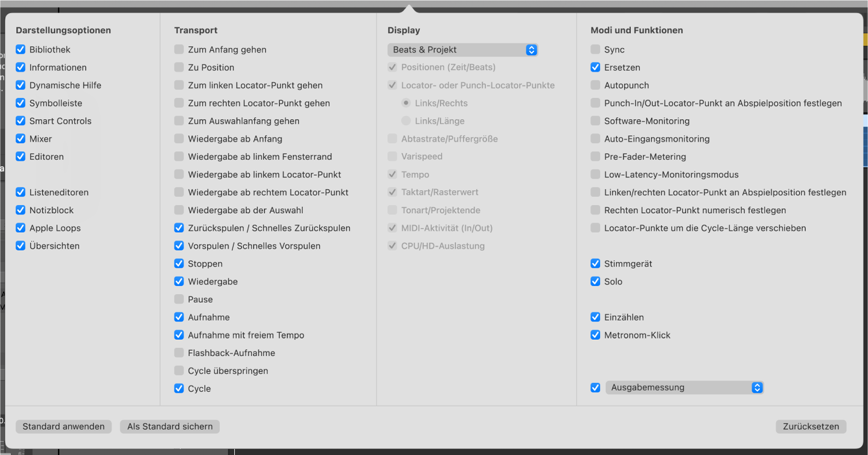Uncheck Stimmgerät option
The image size is (868, 455).
pyautogui.click(x=595, y=264)
